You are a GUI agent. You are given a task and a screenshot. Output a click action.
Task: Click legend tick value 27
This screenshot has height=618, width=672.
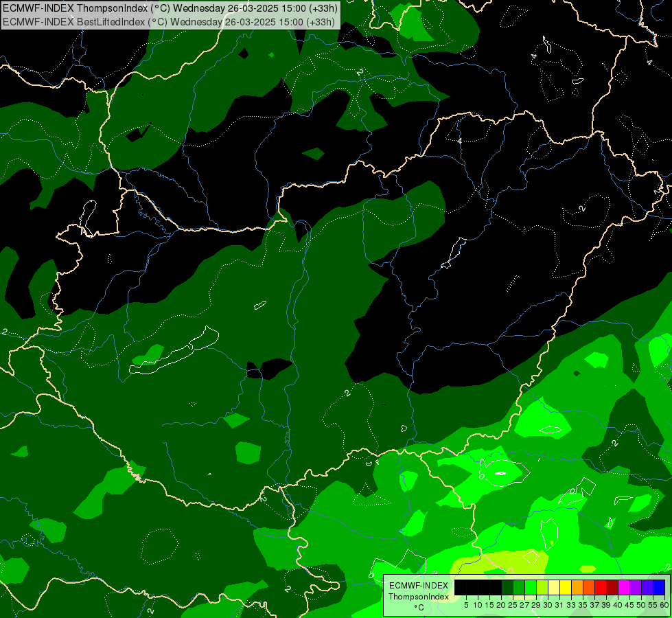pyautogui.click(x=524, y=605)
